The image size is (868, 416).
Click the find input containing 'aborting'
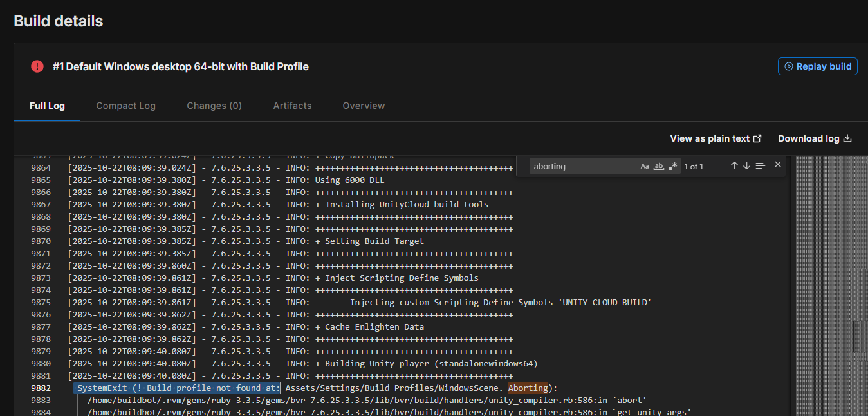[582, 166]
